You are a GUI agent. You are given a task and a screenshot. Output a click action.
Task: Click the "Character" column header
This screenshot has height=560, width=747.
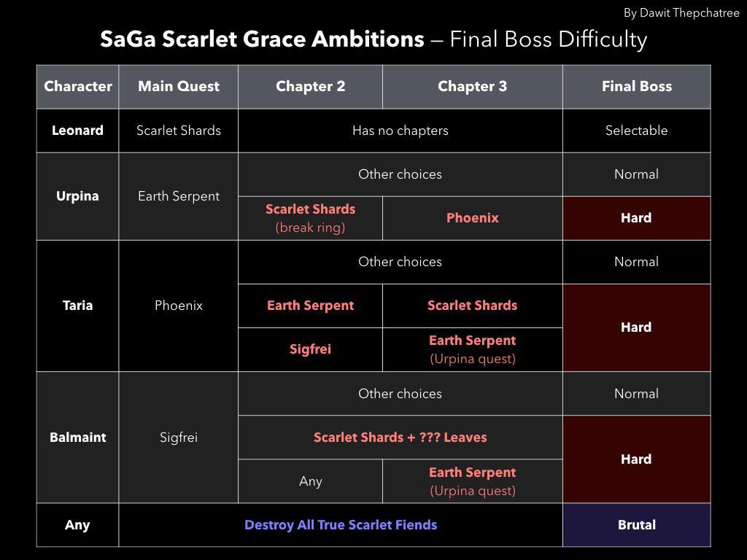(x=78, y=87)
